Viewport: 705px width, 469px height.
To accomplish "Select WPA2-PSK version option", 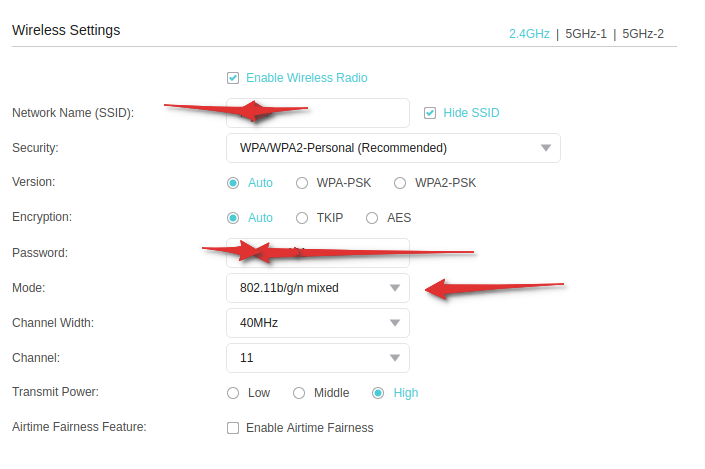I will (x=400, y=183).
